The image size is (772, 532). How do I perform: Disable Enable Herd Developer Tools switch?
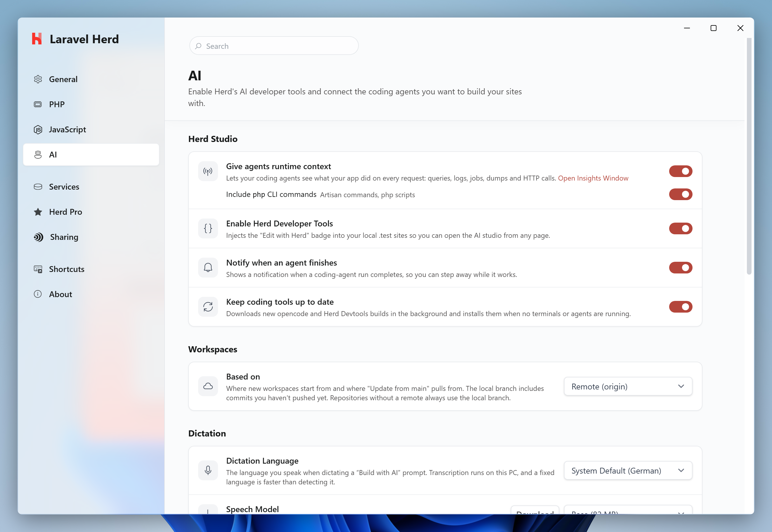click(681, 229)
